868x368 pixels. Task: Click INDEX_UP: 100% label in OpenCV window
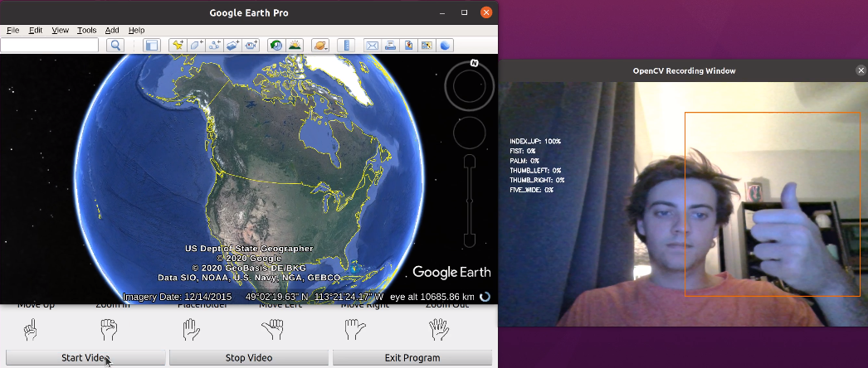[535, 142]
